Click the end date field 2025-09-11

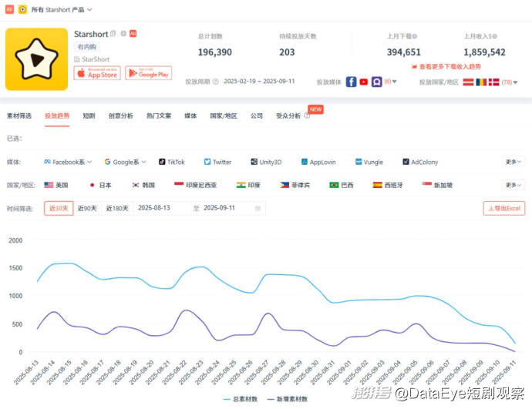click(x=219, y=208)
